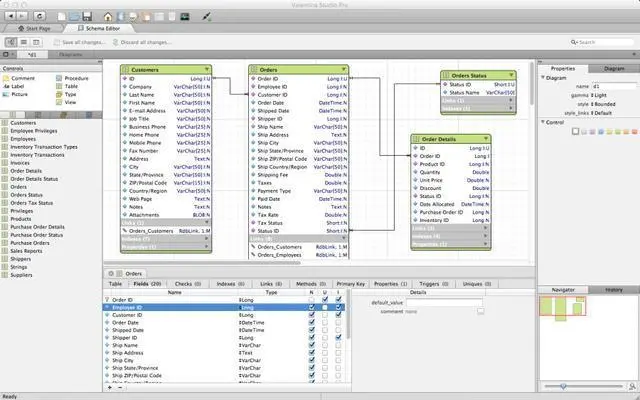Click Save all changes button
Image resolution: width=640 pixels, height=400 pixels.
click(x=80, y=42)
